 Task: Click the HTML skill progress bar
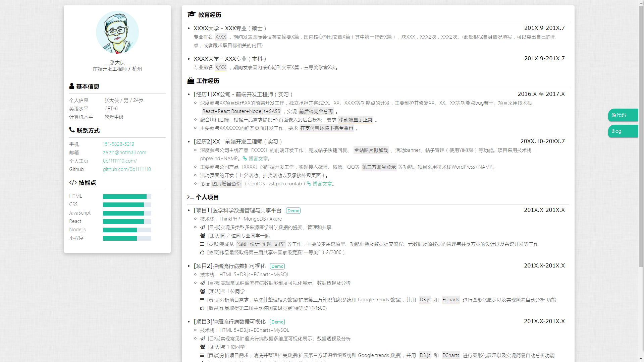(127, 196)
